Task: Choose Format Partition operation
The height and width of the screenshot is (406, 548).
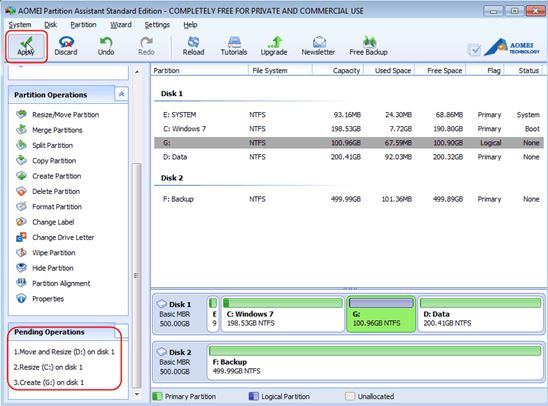Action: point(49,207)
